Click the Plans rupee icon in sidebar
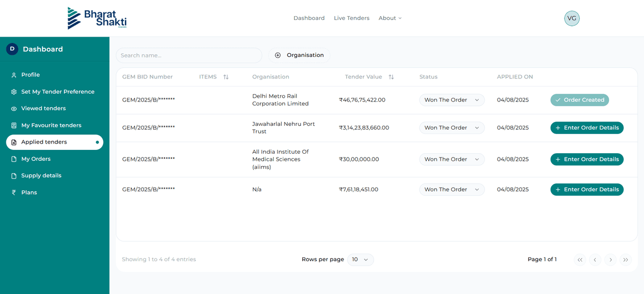 click(x=14, y=192)
